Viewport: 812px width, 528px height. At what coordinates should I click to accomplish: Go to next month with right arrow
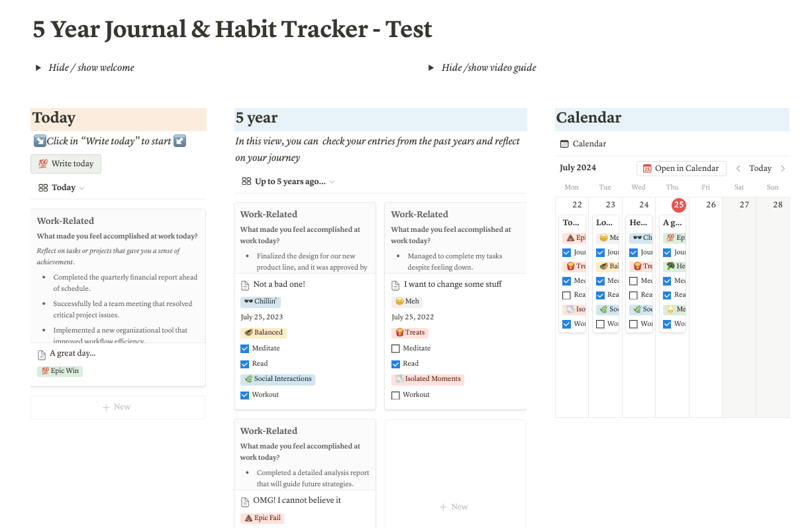coord(783,168)
